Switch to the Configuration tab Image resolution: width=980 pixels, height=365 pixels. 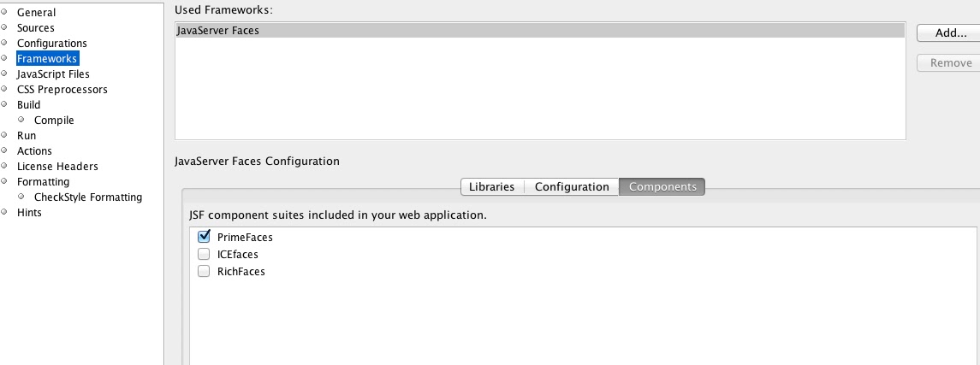point(571,186)
